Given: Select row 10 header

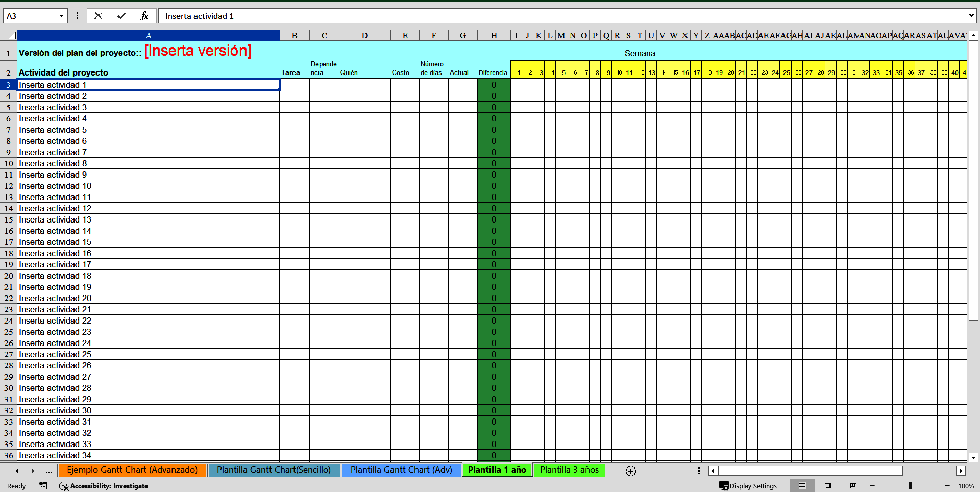Looking at the screenshot, I should pos(9,164).
